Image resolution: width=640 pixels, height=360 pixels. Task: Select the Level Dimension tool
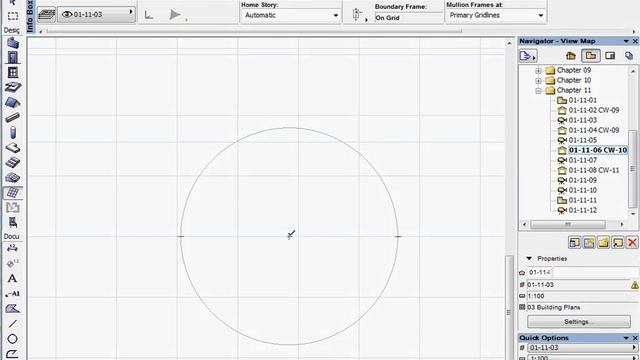13,263
